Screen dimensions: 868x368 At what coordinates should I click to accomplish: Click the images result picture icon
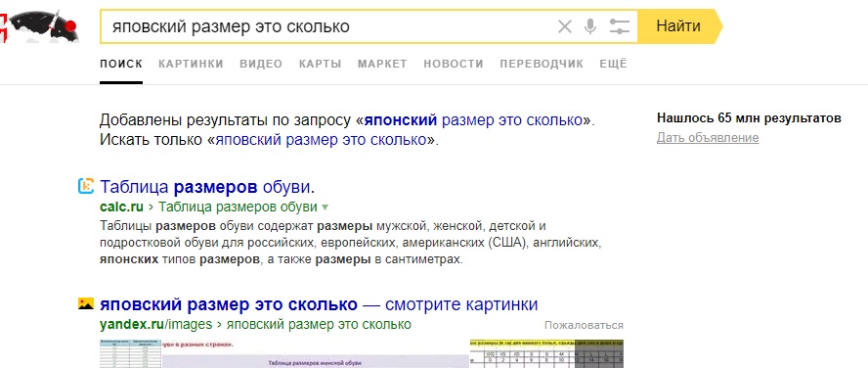[86, 303]
